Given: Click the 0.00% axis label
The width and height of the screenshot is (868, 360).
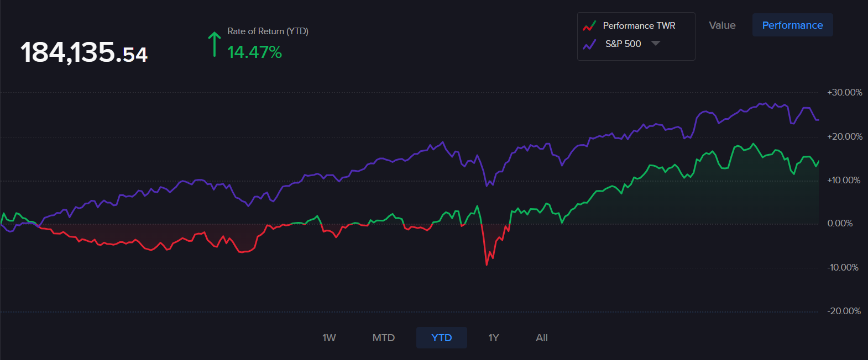Looking at the screenshot, I should 840,224.
